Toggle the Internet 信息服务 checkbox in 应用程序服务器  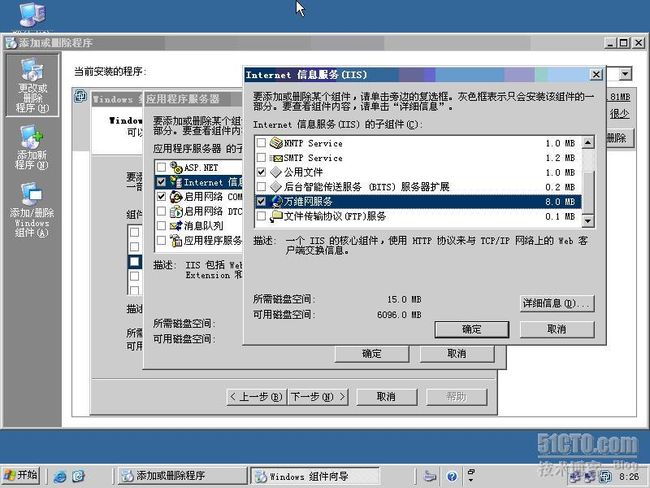[x=161, y=182]
